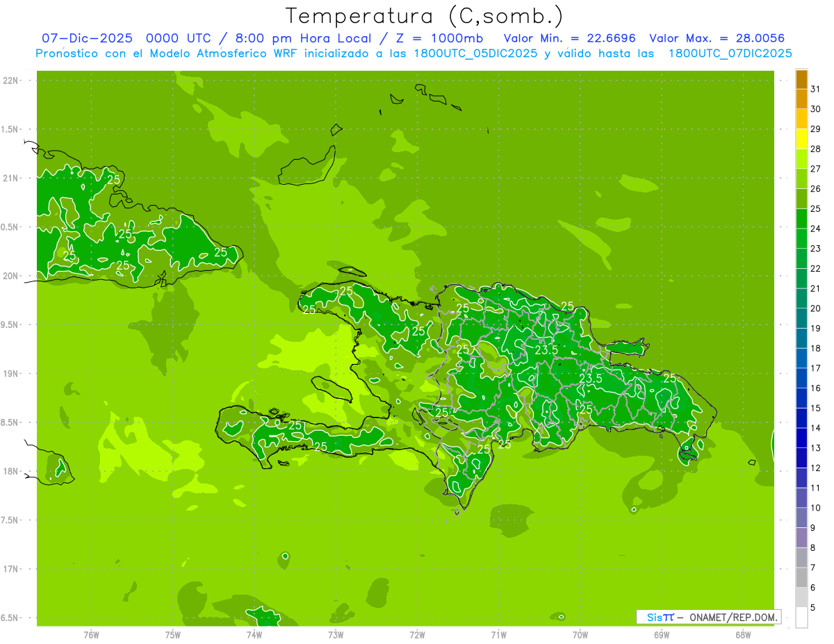The image size is (834, 644).
Task: Click the blue band between 15 and 16
Action: 801,398
